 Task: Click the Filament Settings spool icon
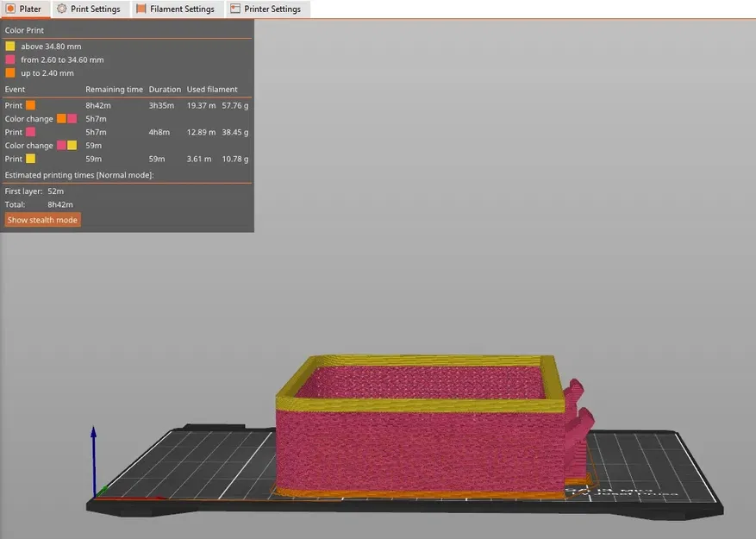click(143, 9)
